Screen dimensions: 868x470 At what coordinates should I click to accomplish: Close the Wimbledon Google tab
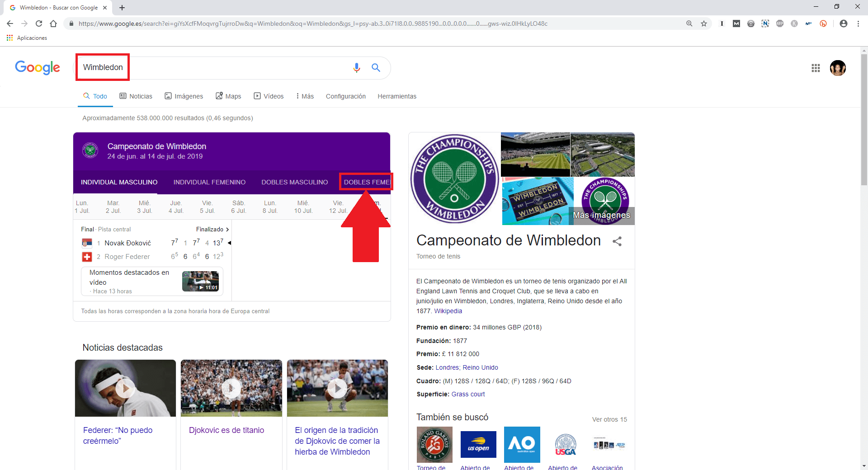point(105,8)
